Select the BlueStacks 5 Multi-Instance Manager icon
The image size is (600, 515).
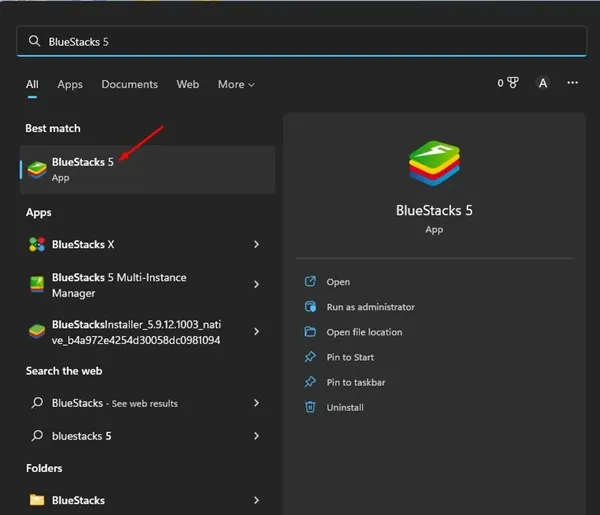[37, 285]
